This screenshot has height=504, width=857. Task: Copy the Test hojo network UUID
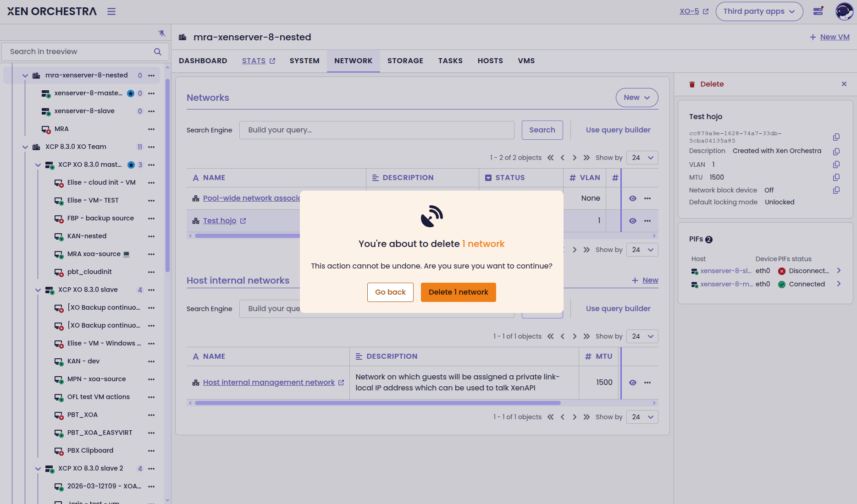point(836,137)
